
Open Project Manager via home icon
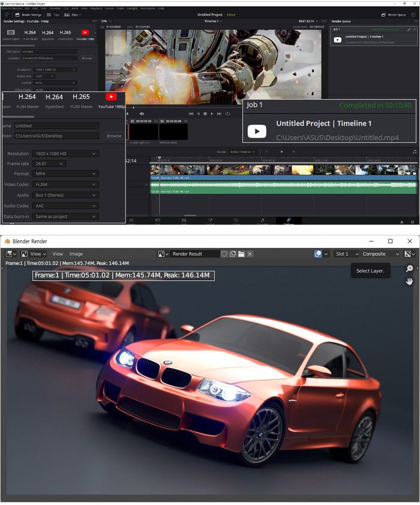(x=401, y=222)
